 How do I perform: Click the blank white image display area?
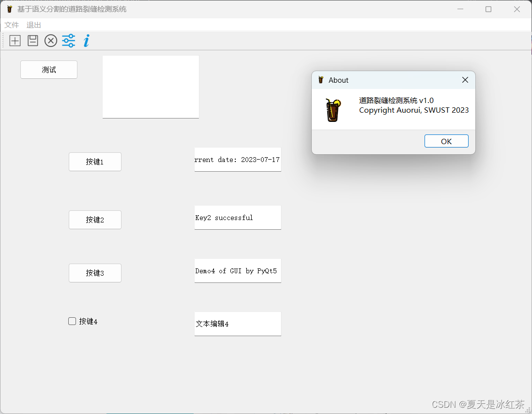[151, 87]
